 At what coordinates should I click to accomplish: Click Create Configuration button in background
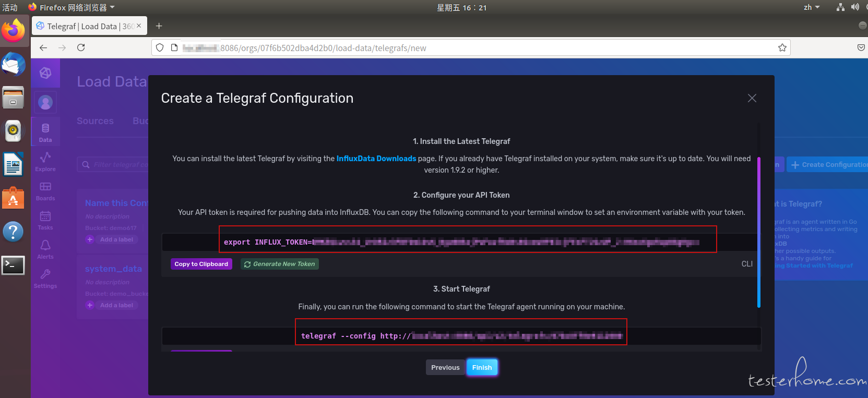coord(827,165)
